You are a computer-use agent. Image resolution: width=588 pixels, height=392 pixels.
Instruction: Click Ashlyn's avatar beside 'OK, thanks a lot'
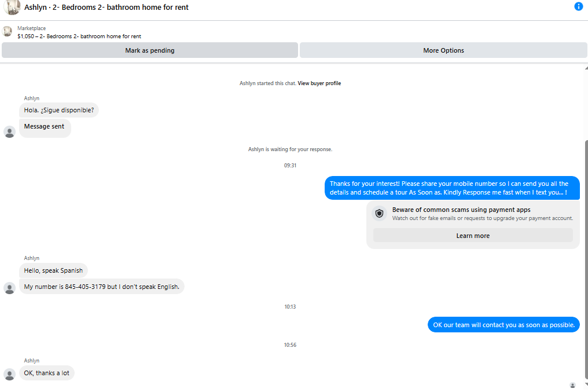pos(9,374)
